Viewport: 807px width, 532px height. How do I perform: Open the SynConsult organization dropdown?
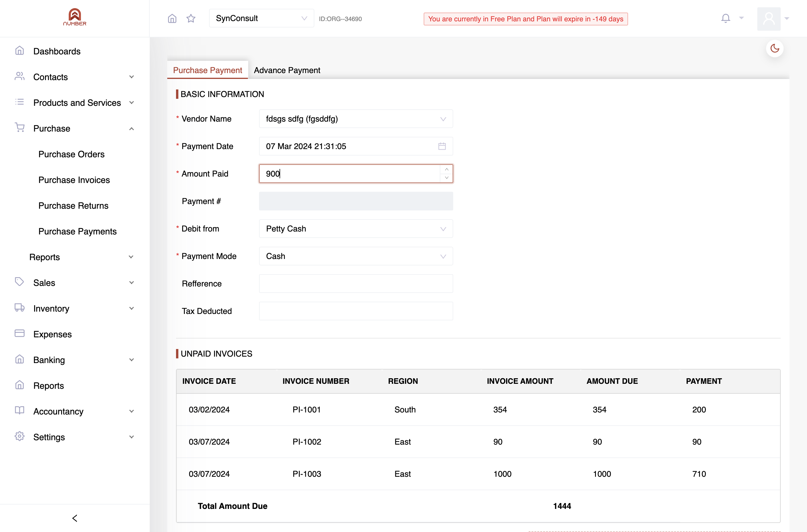261,18
